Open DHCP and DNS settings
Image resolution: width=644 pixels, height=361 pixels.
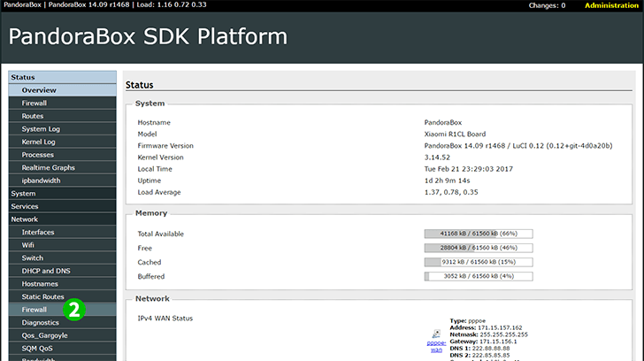click(x=45, y=271)
